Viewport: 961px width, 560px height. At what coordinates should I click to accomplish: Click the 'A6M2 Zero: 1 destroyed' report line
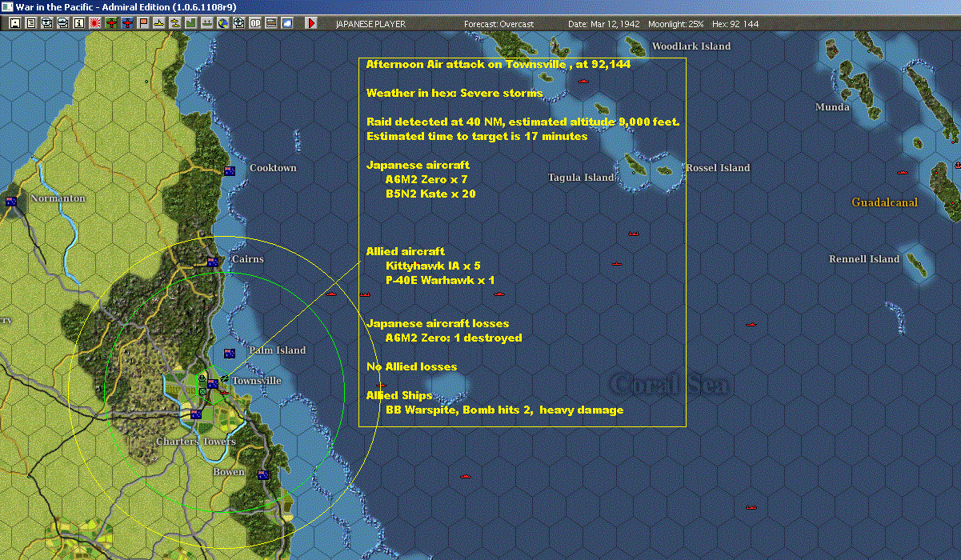click(x=454, y=338)
